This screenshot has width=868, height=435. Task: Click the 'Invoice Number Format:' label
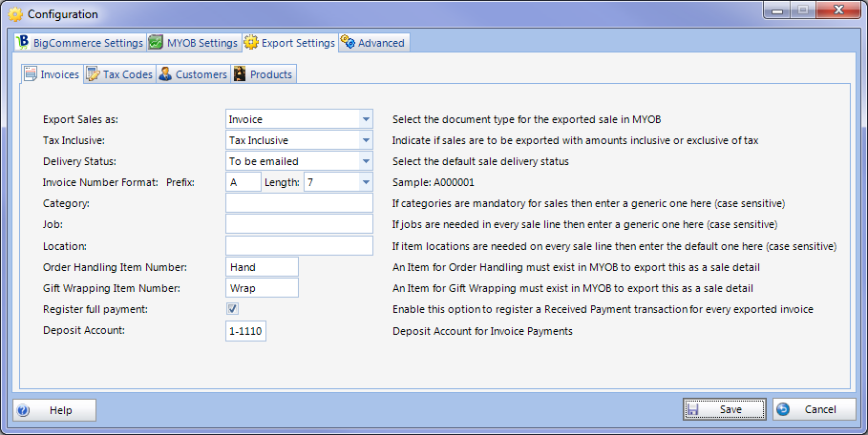point(101,182)
